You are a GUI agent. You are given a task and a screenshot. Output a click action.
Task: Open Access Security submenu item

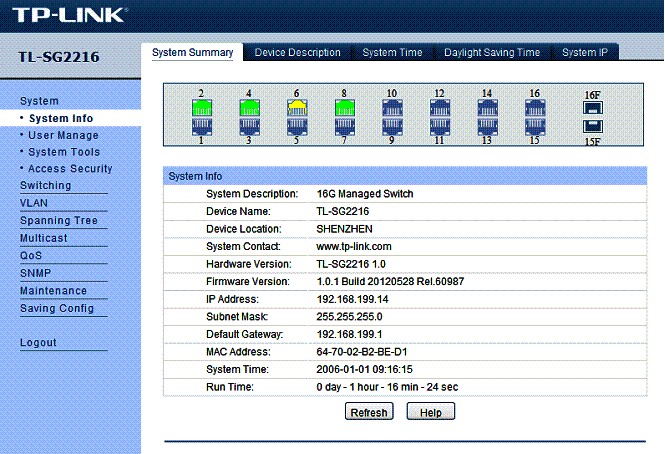pyautogui.click(x=70, y=168)
